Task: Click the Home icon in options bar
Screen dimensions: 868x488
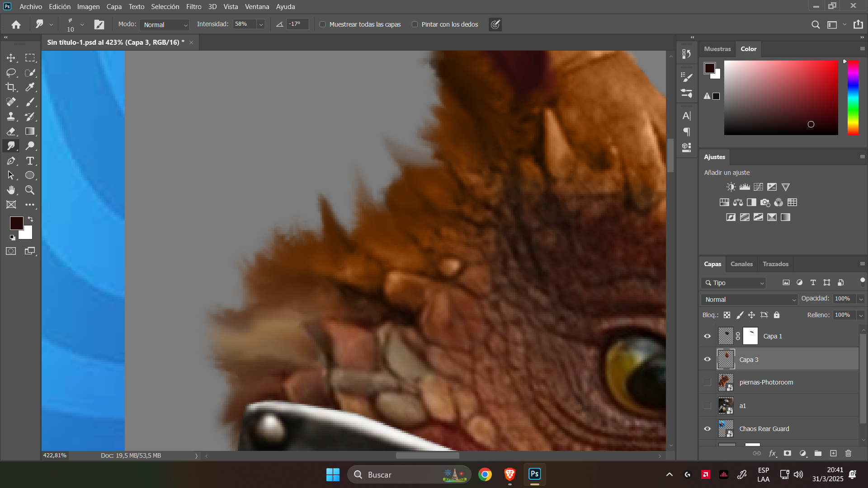Action: (16, 24)
